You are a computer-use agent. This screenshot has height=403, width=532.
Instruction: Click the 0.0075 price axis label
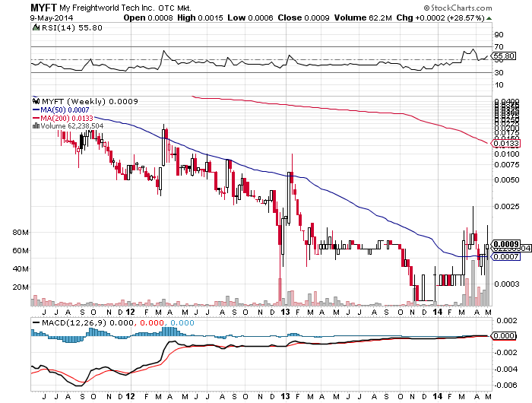(507, 165)
